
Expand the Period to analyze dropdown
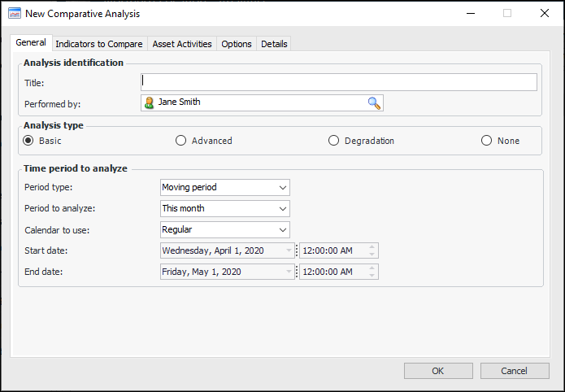point(282,208)
